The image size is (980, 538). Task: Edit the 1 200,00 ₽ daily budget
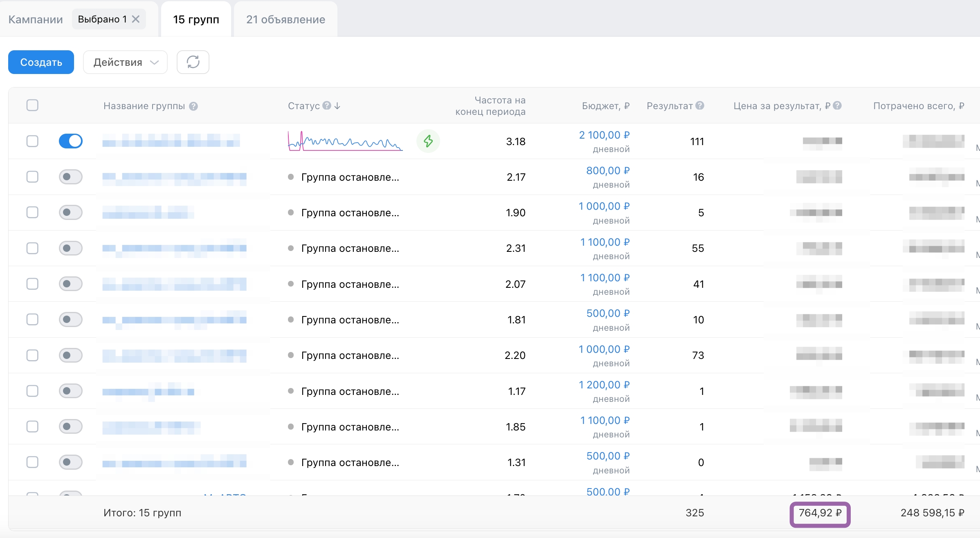(x=604, y=385)
